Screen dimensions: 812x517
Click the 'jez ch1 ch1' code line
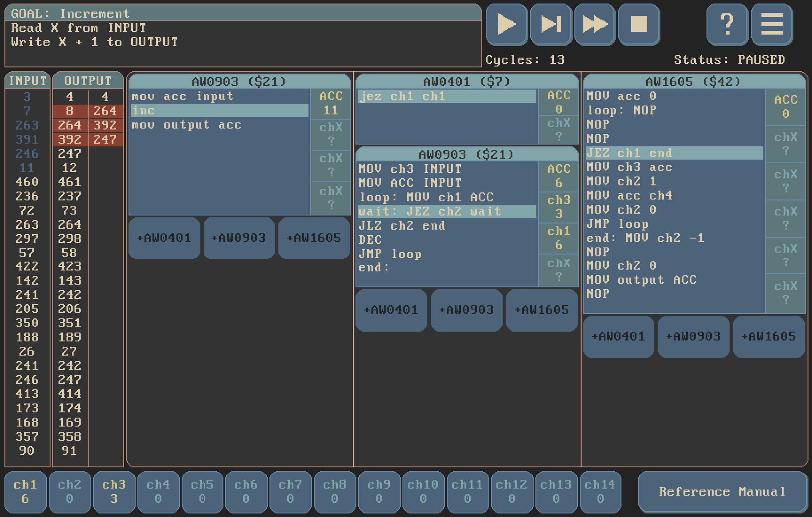point(447,97)
